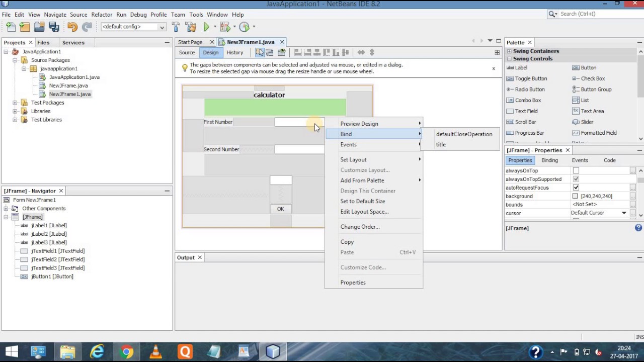
Task: Click the Build Project hammer icon
Action: pyautogui.click(x=176, y=27)
